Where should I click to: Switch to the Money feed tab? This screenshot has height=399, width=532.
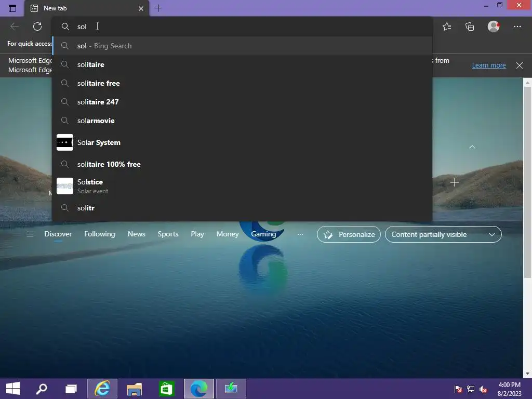(228, 234)
